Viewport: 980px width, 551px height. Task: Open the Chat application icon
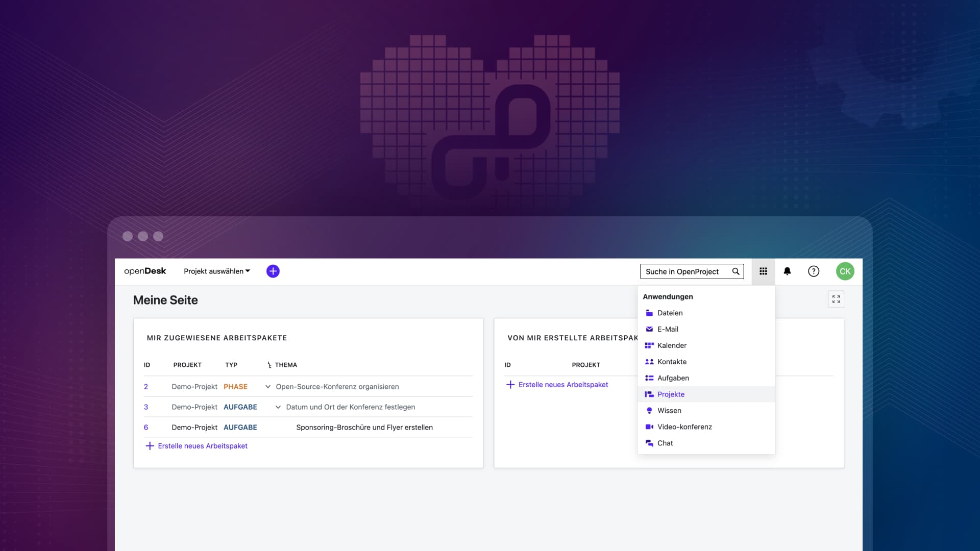649,443
